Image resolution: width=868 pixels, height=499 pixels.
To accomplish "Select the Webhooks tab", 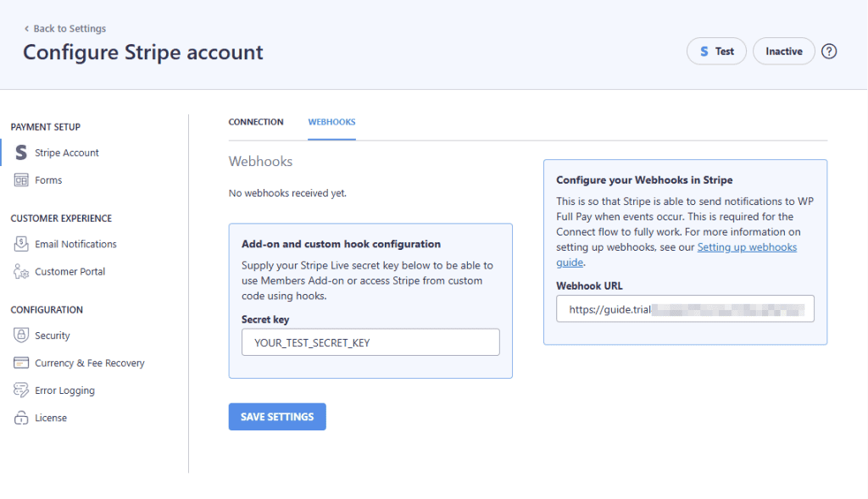I will click(331, 122).
